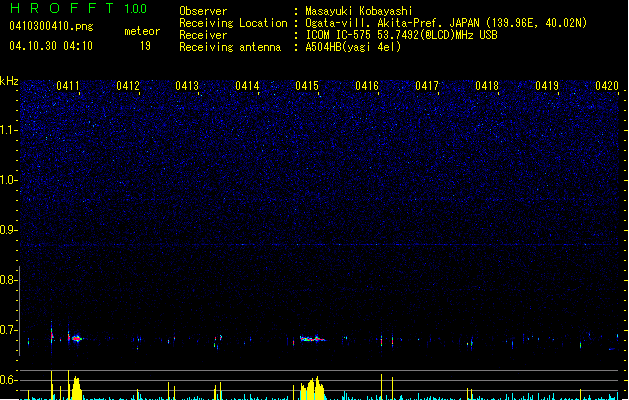Click the 0420 time marker
The image size is (629, 400).
(607, 87)
